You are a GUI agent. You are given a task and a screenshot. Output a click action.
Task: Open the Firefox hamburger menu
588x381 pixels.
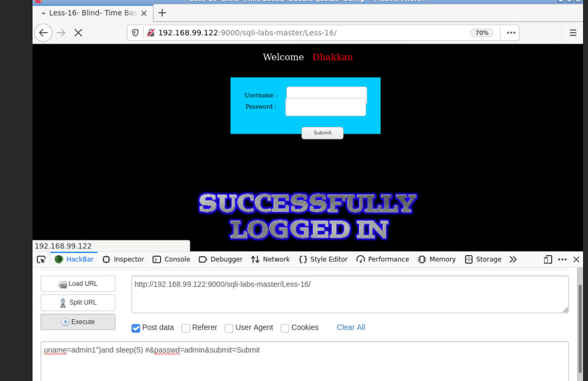click(573, 33)
